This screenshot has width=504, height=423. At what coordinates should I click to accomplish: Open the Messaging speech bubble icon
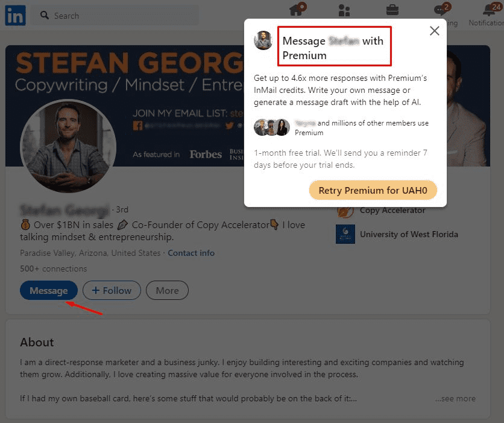pyautogui.click(x=441, y=10)
